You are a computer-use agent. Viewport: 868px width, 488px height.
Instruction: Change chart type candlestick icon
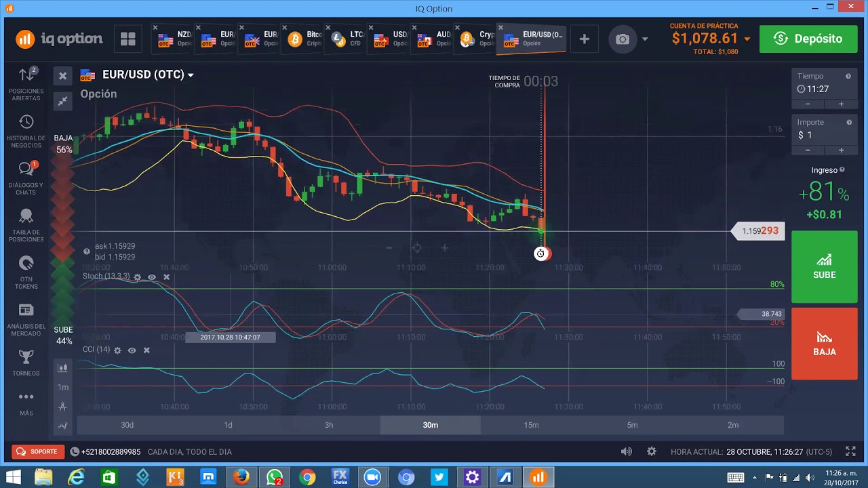click(62, 368)
